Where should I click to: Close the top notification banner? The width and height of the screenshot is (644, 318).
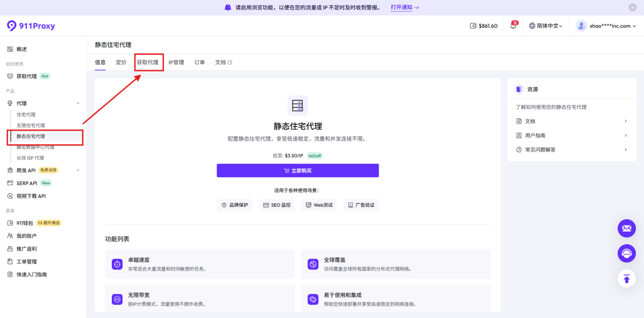coord(632,8)
